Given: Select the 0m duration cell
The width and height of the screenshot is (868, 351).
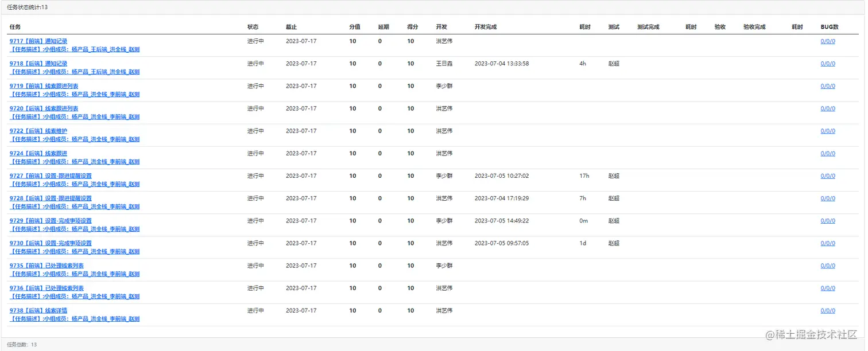Looking at the screenshot, I should [583, 220].
